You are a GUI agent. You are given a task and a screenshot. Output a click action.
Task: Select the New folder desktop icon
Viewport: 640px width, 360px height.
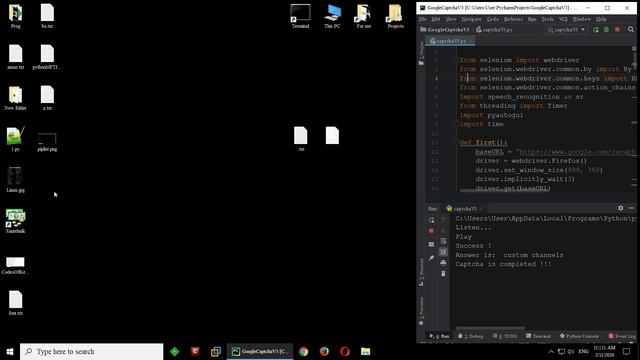coord(16,98)
